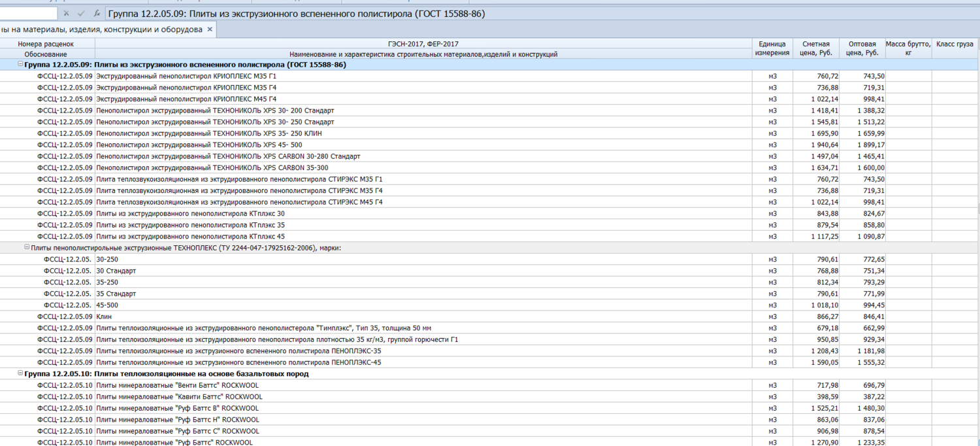
Task: Select the Обоснование column header
Action: pos(46,54)
